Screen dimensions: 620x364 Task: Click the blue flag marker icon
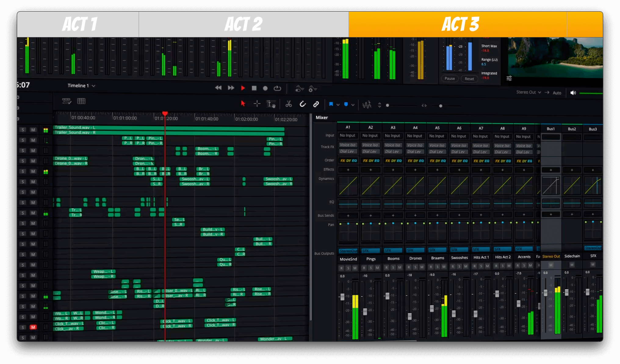331,104
